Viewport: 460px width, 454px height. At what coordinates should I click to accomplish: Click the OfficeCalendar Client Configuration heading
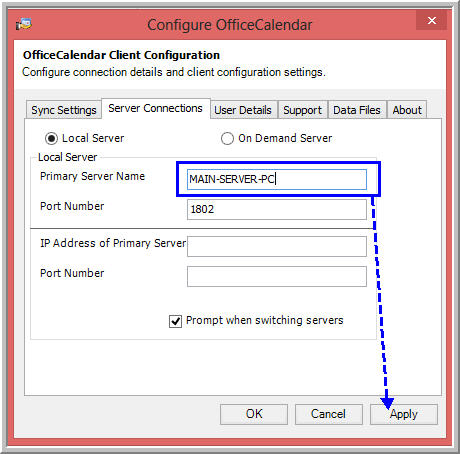click(121, 55)
